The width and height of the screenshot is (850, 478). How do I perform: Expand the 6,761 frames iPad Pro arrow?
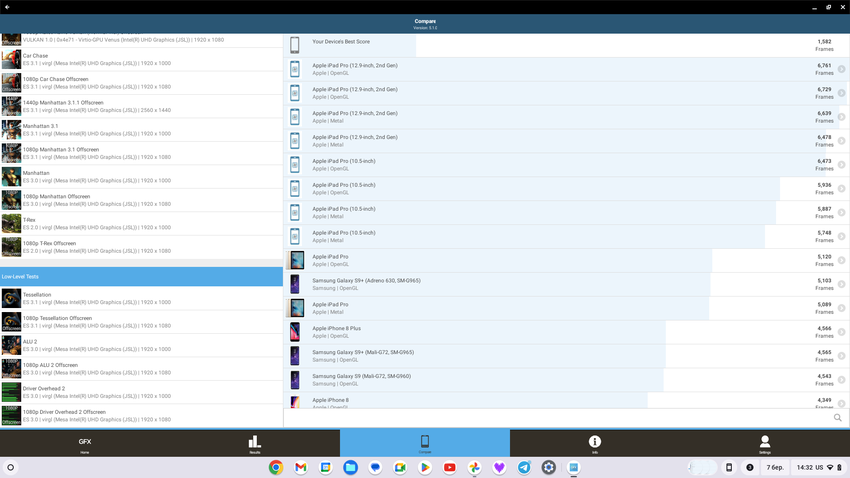point(841,69)
